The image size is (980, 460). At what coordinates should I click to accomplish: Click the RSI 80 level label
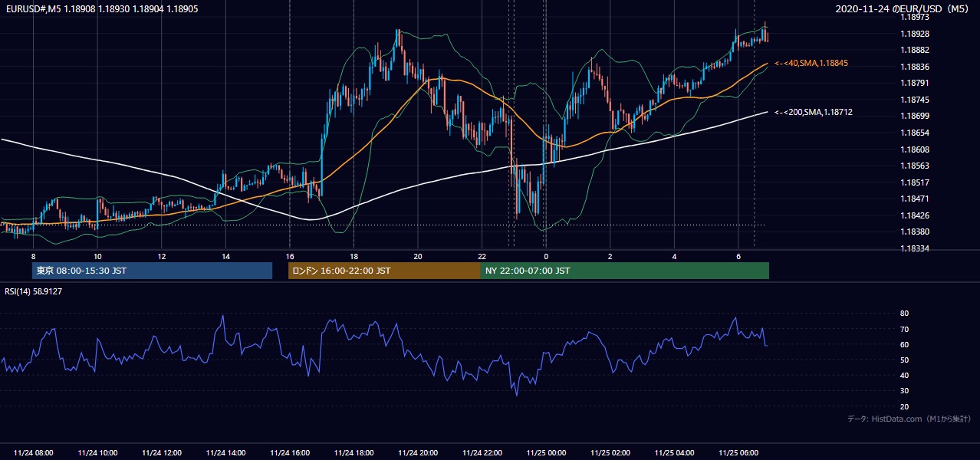tap(904, 314)
